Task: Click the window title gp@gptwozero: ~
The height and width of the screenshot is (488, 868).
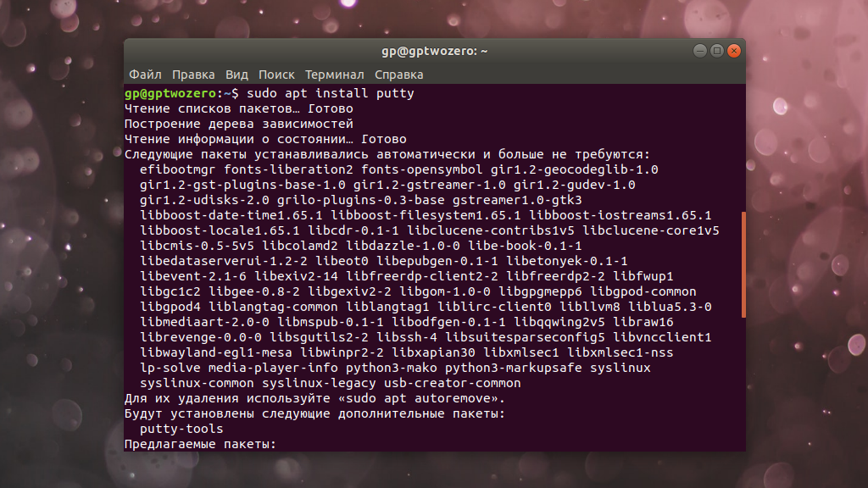Action: point(435,51)
